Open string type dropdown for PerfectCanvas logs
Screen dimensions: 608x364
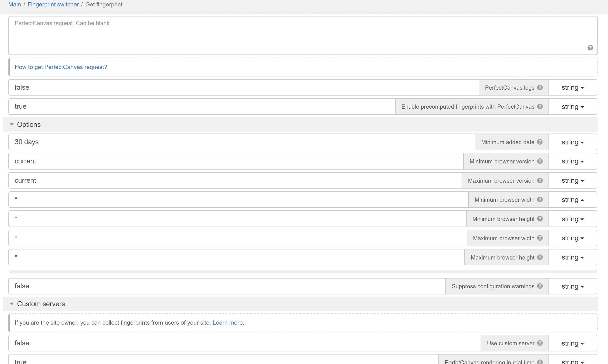point(573,87)
